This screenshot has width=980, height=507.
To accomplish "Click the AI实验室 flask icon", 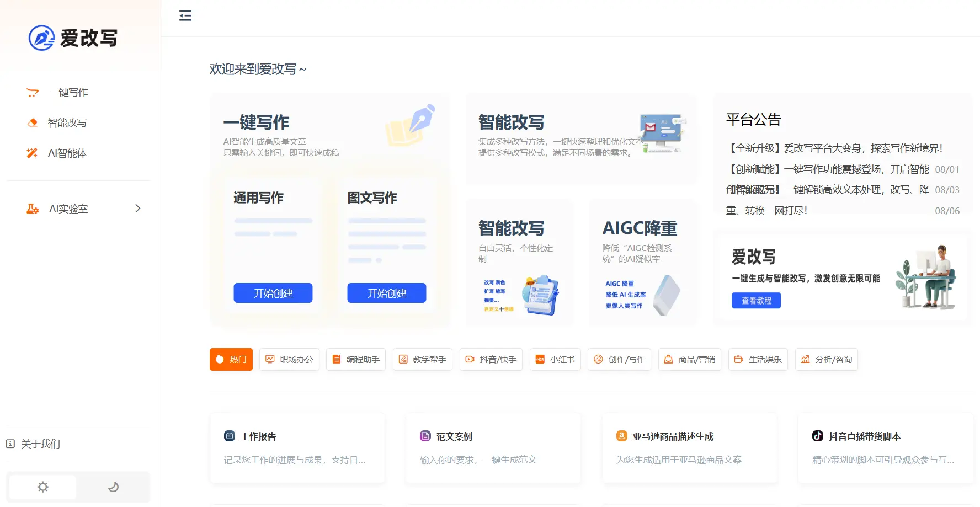I will [33, 209].
